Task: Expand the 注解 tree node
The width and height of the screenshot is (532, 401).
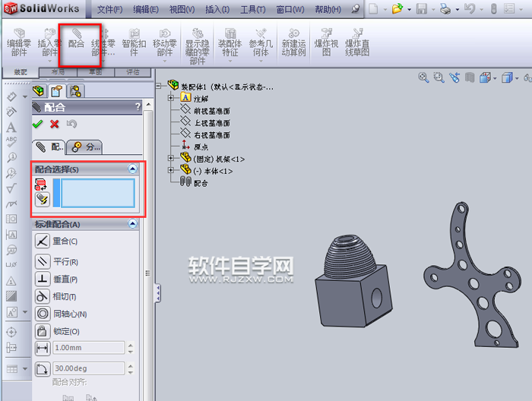Action: [x=171, y=98]
